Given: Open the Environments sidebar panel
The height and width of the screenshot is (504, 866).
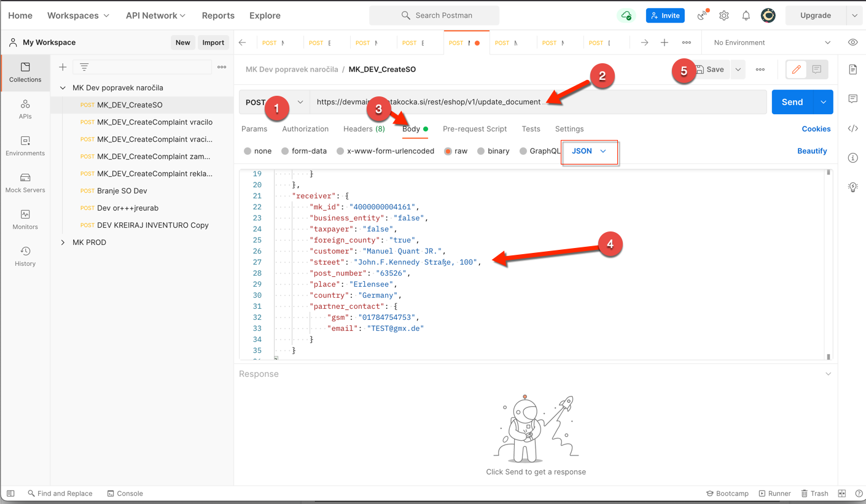Looking at the screenshot, I should [25, 146].
